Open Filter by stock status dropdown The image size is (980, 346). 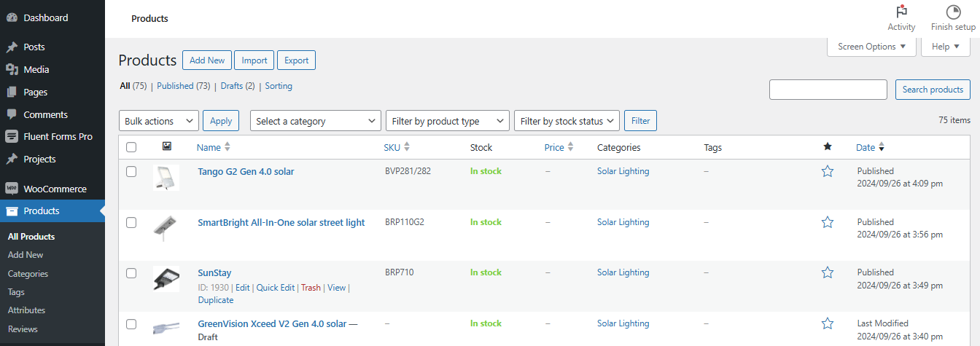(567, 121)
